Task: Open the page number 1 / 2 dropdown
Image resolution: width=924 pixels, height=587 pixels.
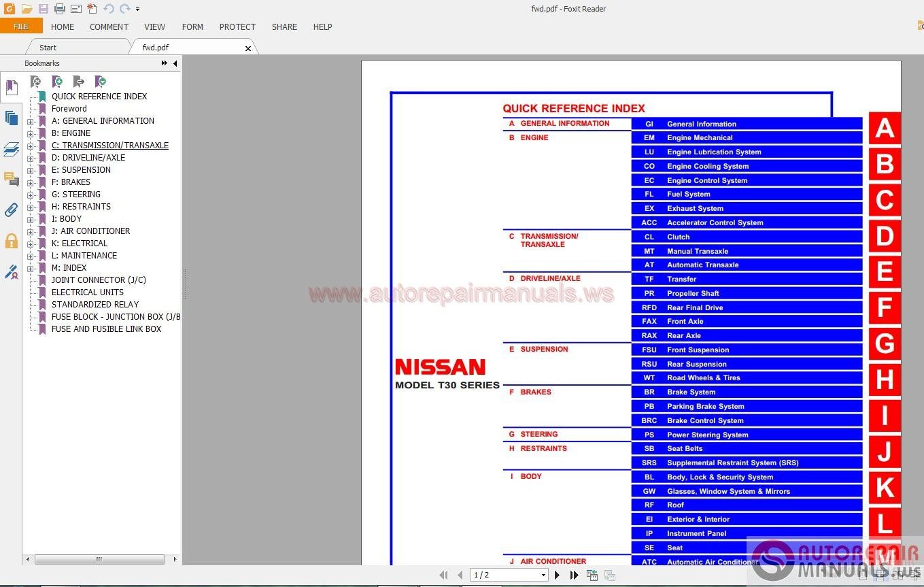Action: click(543, 575)
